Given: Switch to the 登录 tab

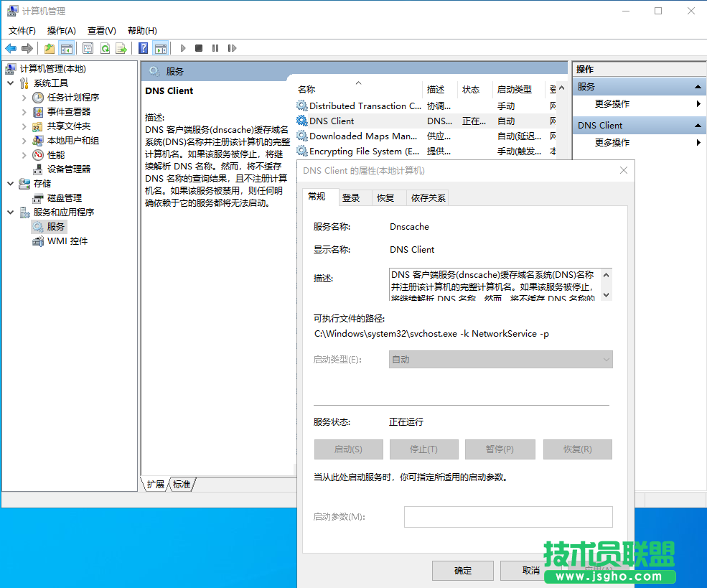Looking at the screenshot, I should (351, 198).
